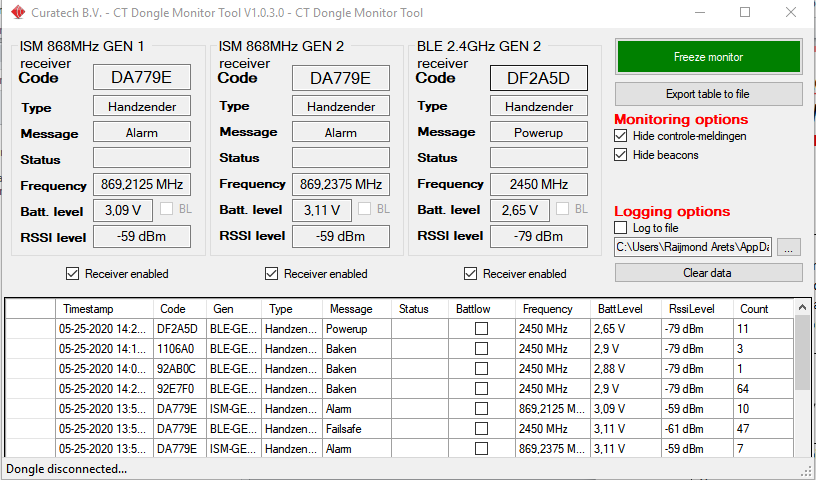The height and width of the screenshot is (480, 816).
Task: Toggle Hide controle-meldingen checkbox
Action: tap(621, 136)
